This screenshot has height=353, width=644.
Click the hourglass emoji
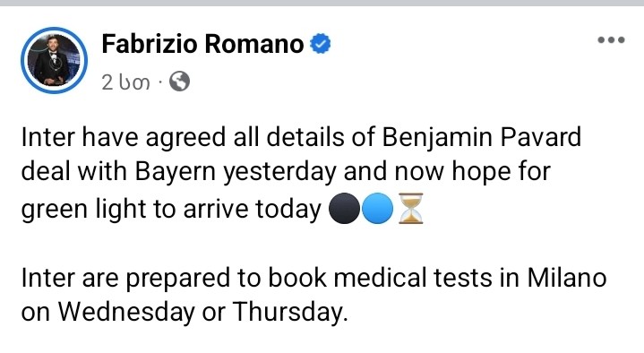pos(410,209)
